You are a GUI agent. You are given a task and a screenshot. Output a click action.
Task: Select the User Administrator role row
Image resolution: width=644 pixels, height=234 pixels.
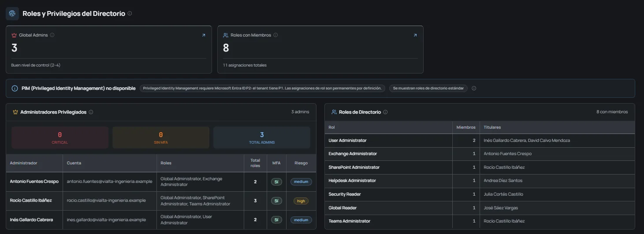pos(480,141)
